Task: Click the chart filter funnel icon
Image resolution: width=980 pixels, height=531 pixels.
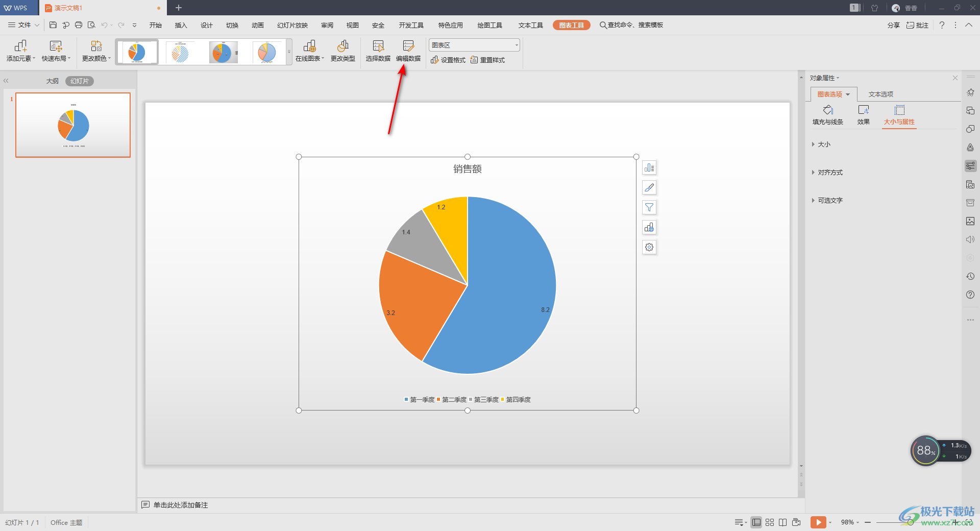Action: pyautogui.click(x=649, y=207)
